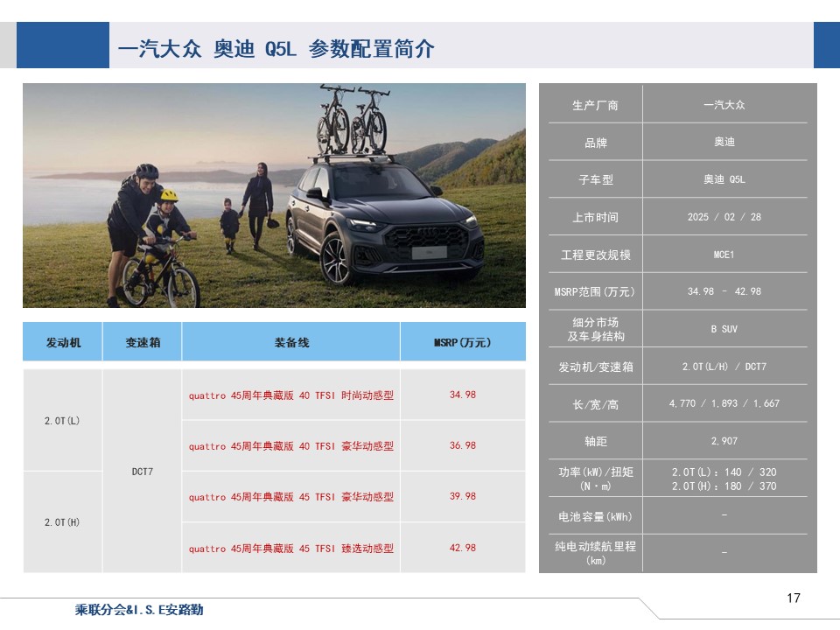Select the "2.0T(L/H) / DCT7" value

(x=724, y=367)
